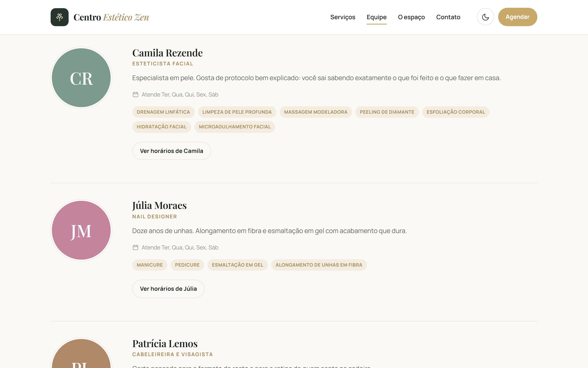The height and width of the screenshot is (368, 588).
Task: Select the Limpeza de Pele Profunda tag
Action: (x=237, y=112)
